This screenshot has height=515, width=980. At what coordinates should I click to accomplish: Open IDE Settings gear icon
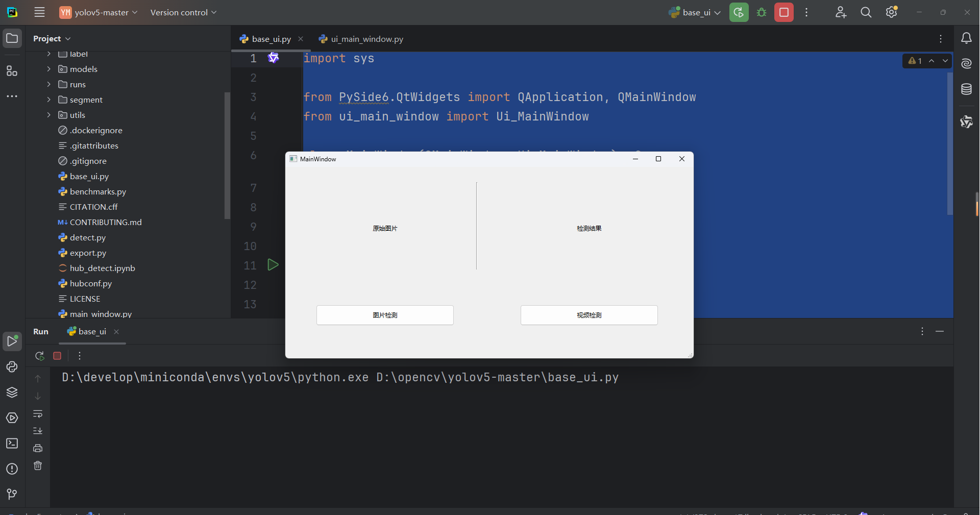click(892, 12)
